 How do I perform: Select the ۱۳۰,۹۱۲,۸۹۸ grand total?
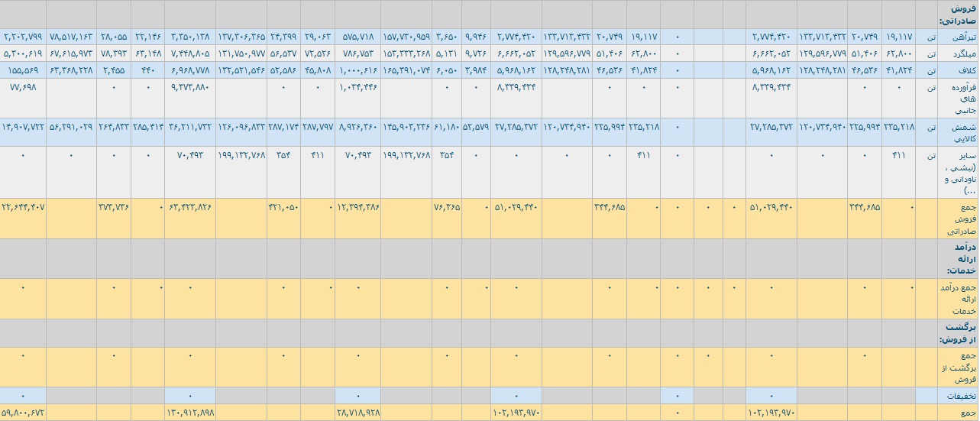189,413
